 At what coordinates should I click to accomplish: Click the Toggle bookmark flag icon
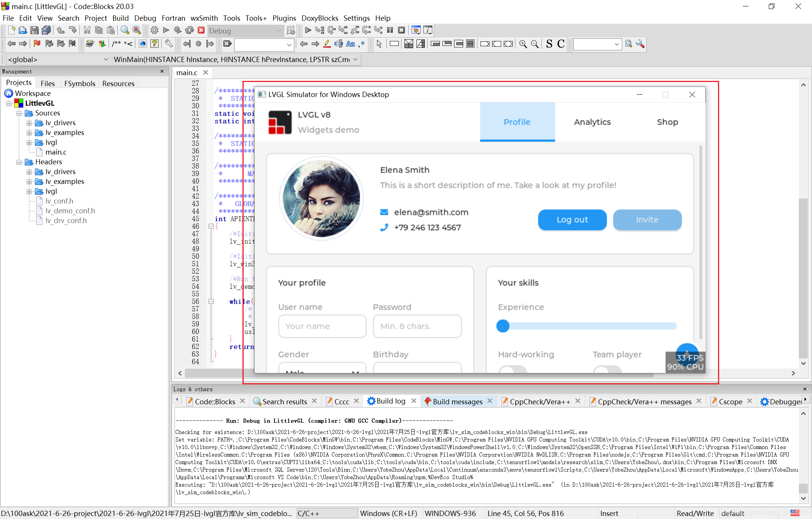tap(37, 44)
